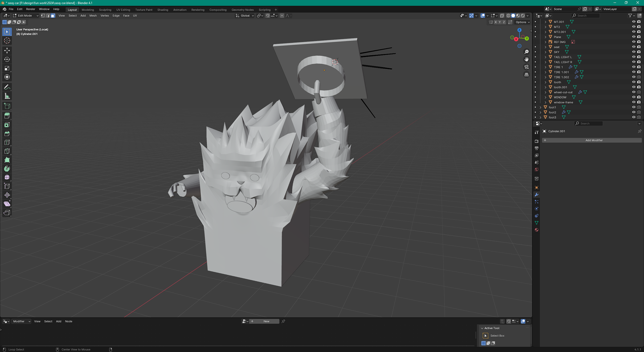644x352 pixels.
Task: Select the Loop Cut tool
Action: click(7, 142)
